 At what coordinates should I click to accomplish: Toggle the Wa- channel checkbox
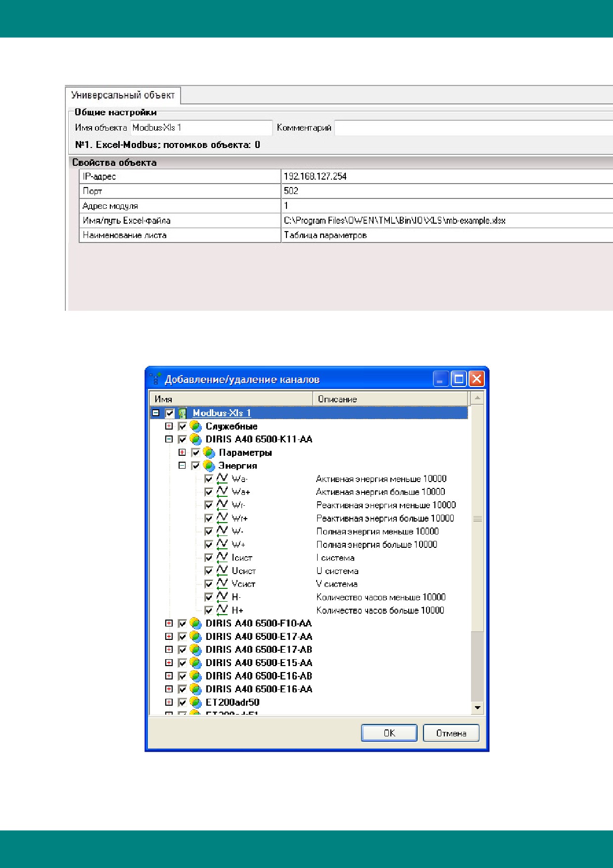[209, 479]
